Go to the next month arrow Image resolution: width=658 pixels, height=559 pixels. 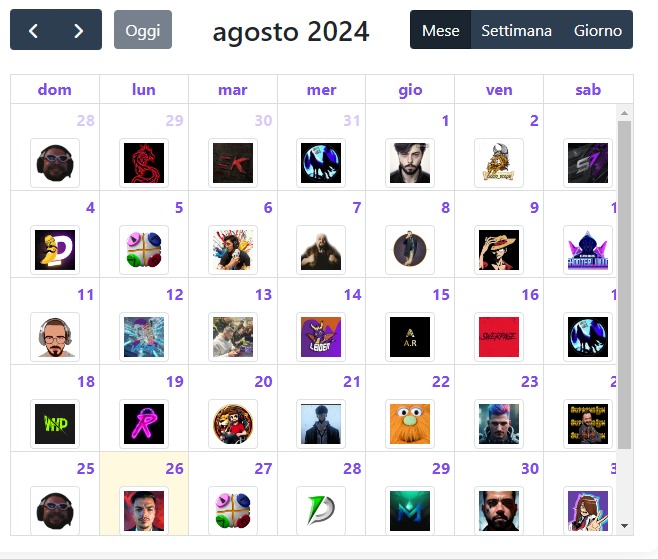pos(78,30)
